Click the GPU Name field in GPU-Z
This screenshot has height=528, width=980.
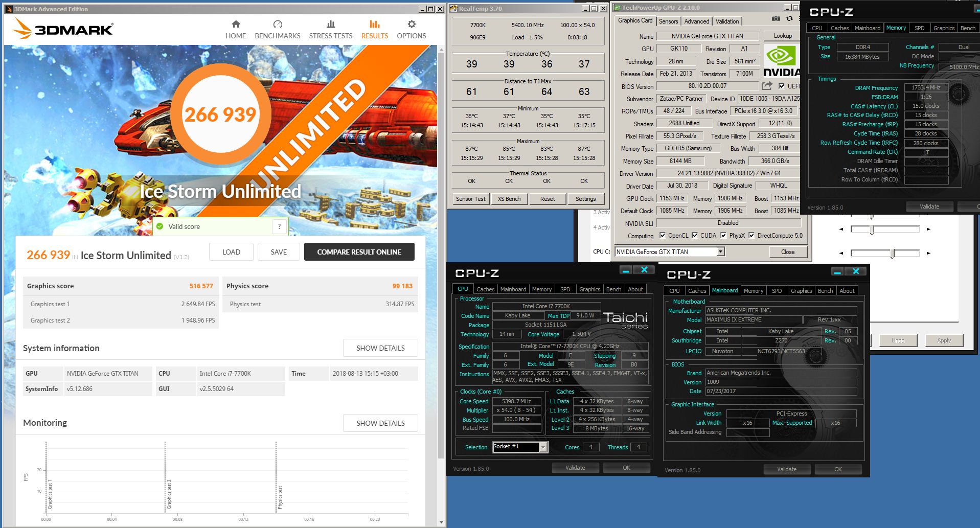tap(708, 36)
